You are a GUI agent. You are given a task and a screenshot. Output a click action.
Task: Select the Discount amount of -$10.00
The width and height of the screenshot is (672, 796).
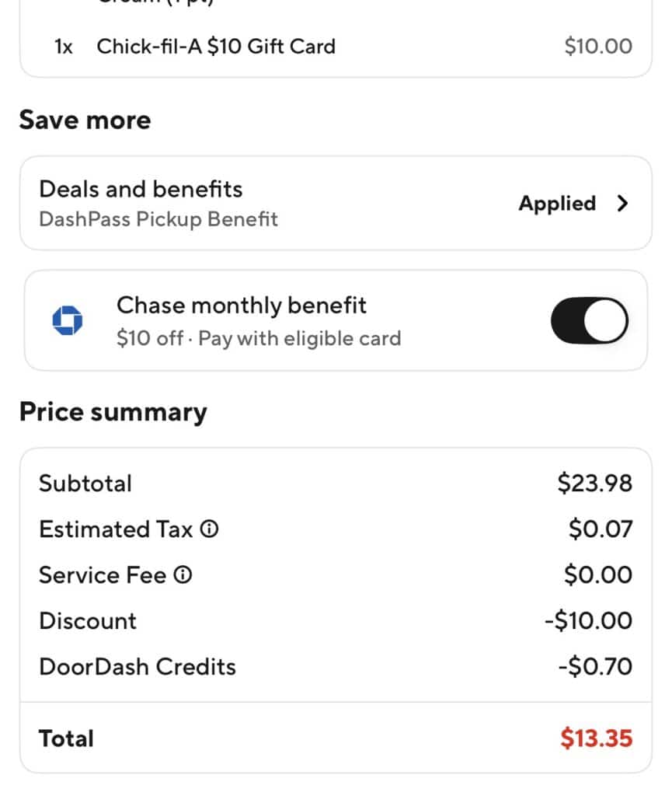pyautogui.click(x=588, y=621)
